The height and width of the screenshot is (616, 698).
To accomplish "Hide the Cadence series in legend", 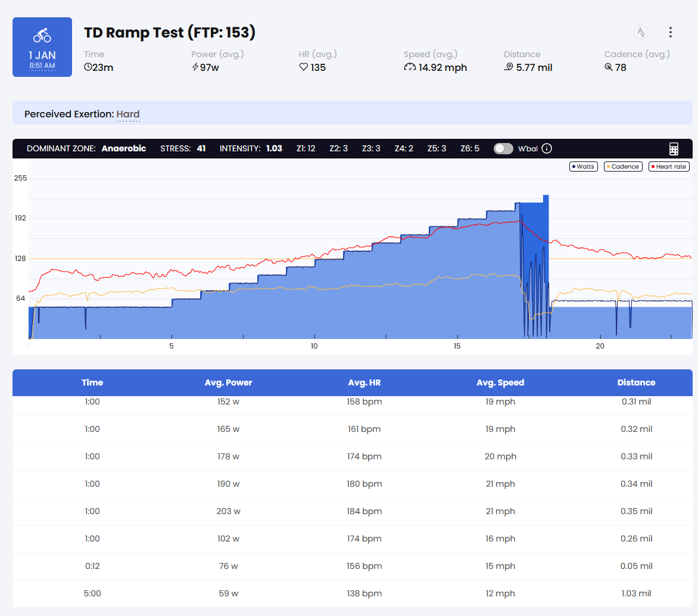I will tap(623, 167).
